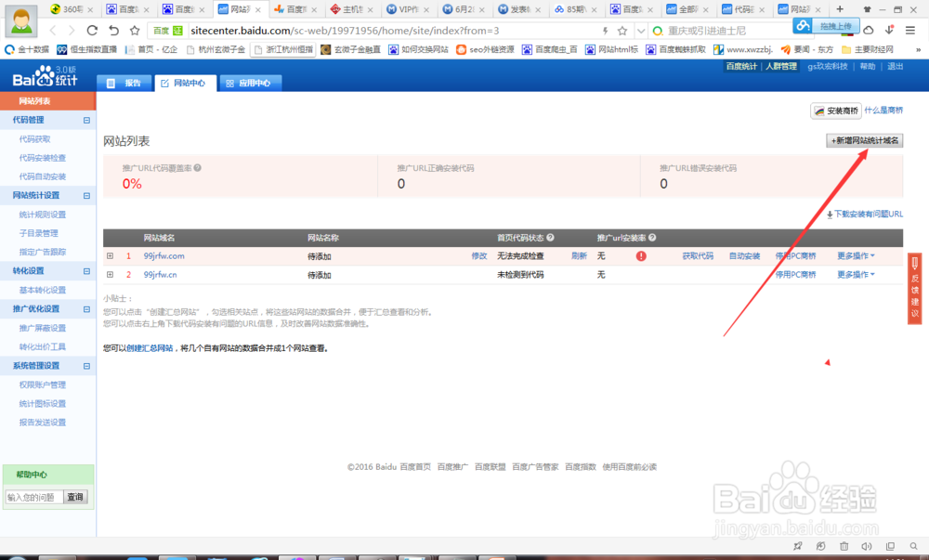Click the 下载安装有问题URL link
929x560 pixels.
(865, 214)
